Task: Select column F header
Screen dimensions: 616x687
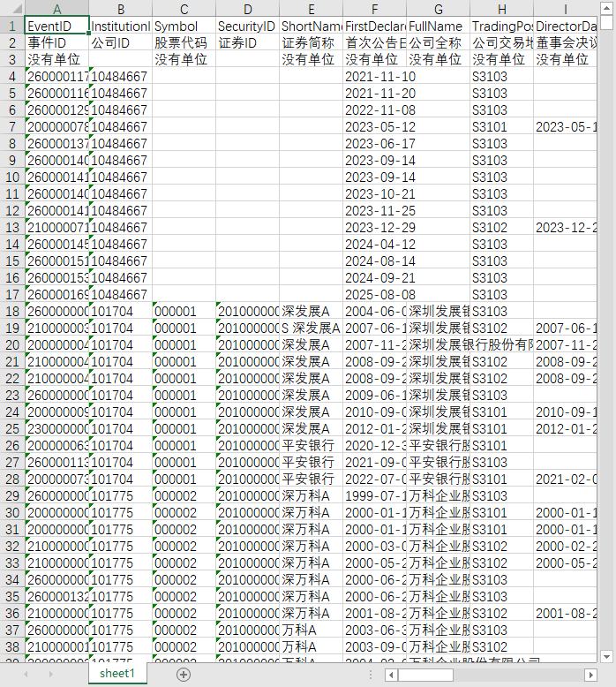Action: [x=374, y=9]
